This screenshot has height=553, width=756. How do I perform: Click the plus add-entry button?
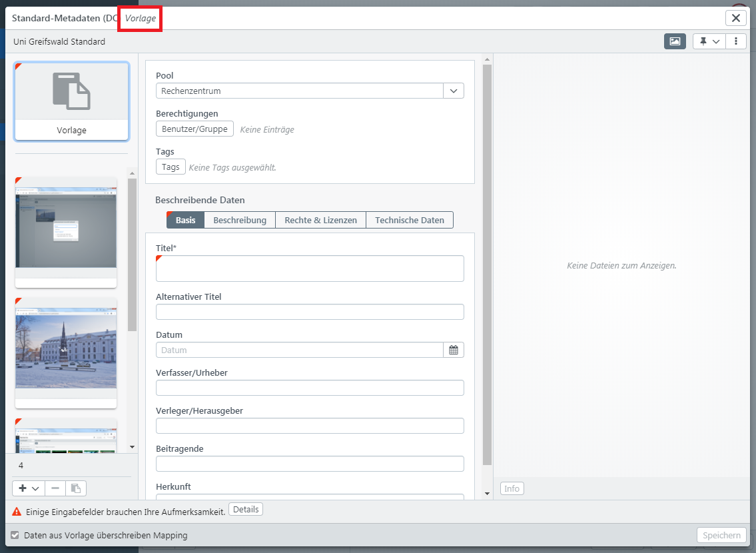coord(29,488)
